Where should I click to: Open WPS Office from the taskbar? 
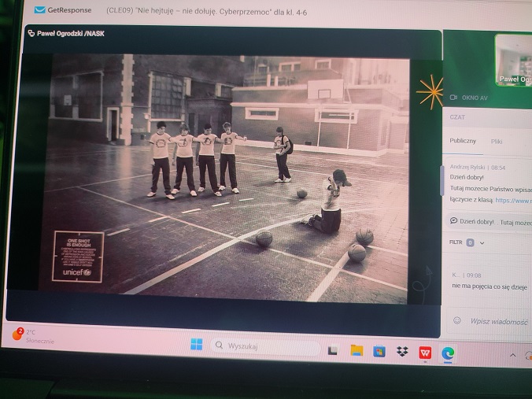(x=425, y=352)
